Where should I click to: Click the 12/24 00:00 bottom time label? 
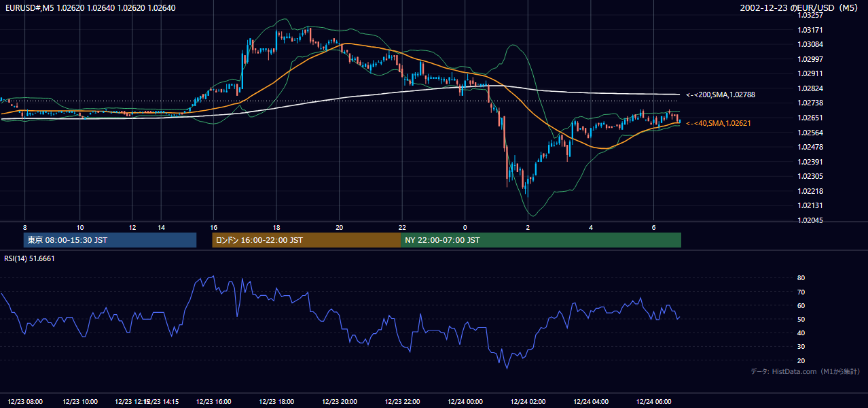click(x=465, y=401)
